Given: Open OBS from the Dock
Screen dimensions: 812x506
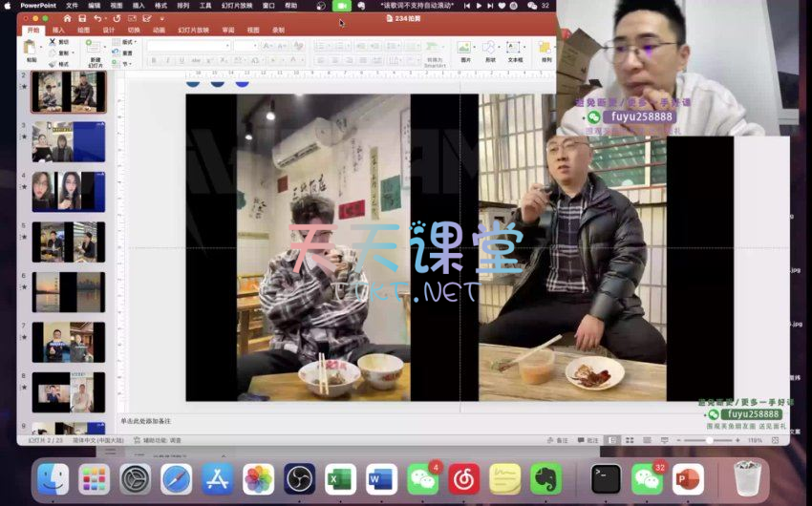Looking at the screenshot, I should [299, 478].
